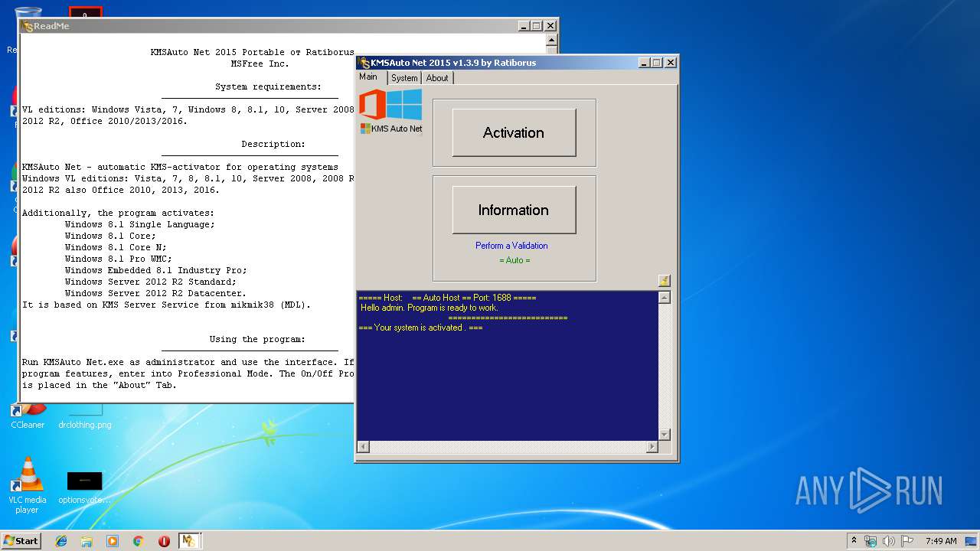Click the small broom icon above the log

[664, 281]
